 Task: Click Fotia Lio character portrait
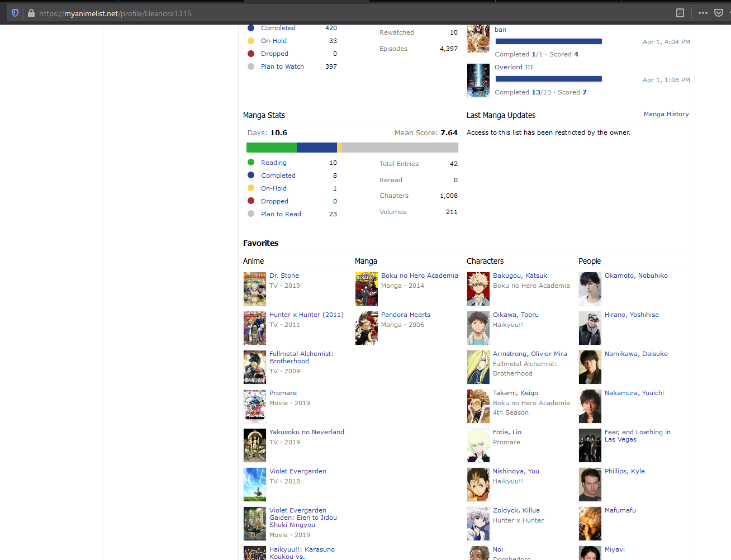pyautogui.click(x=478, y=445)
